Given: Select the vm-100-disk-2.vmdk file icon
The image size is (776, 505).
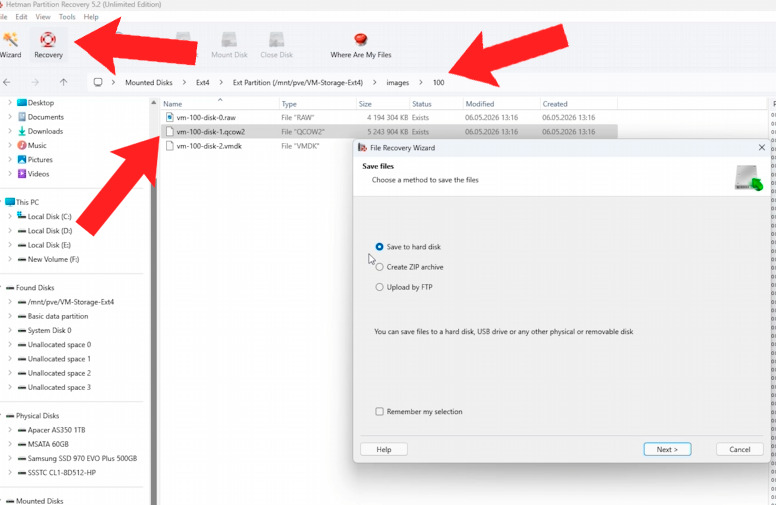Looking at the screenshot, I should coord(170,146).
